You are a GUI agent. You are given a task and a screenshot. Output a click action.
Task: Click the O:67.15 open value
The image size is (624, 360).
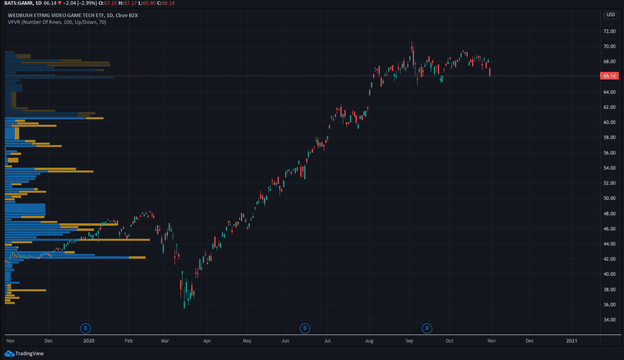107,3
